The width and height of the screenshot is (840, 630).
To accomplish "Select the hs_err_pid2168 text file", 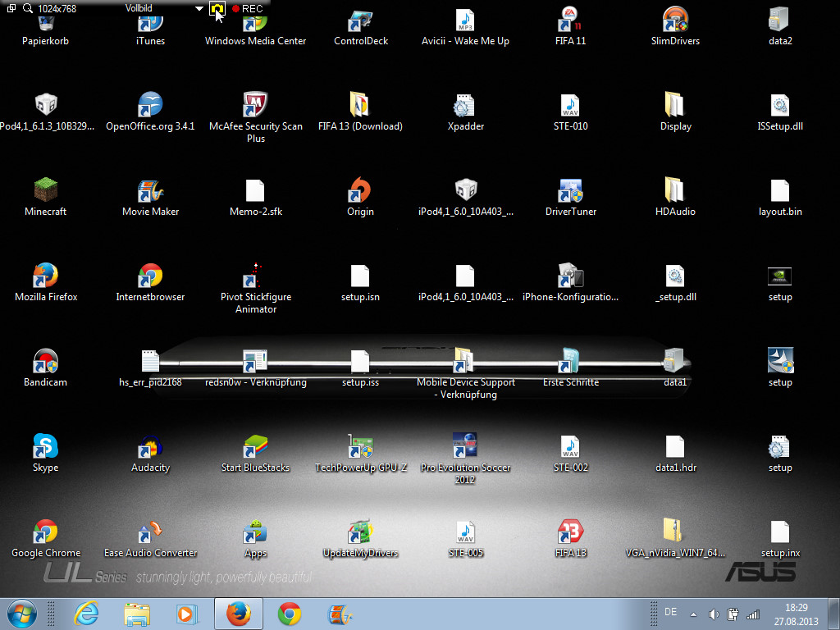I will click(x=151, y=367).
